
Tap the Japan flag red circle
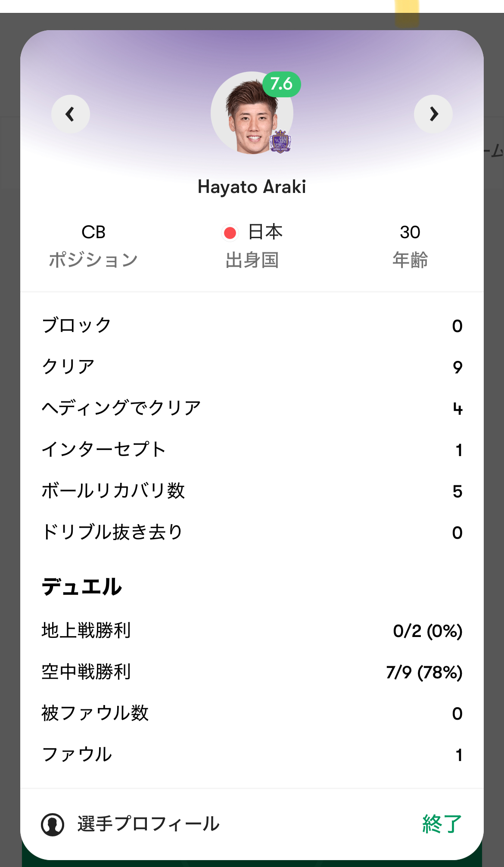tap(230, 233)
